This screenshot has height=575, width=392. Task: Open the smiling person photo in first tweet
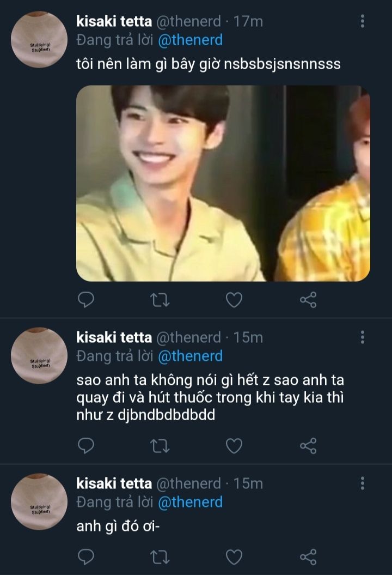pyautogui.click(x=223, y=183)
